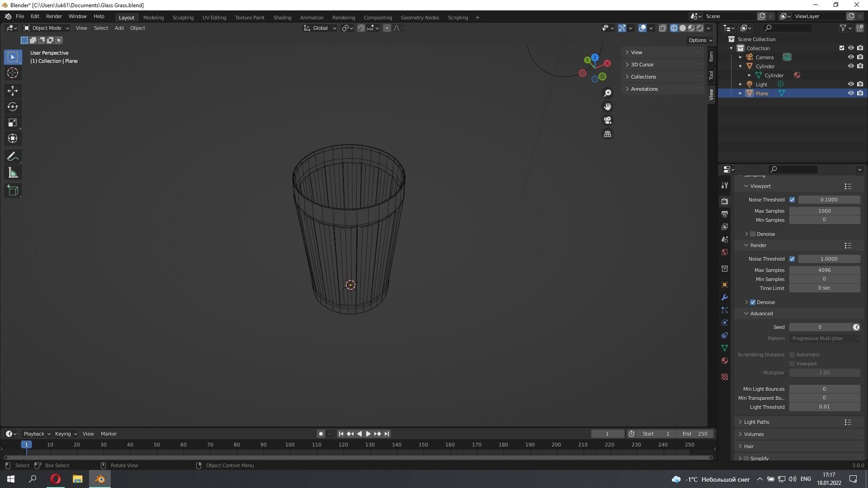Viewport: 868px width, 488px height.
Task: Disable Light in renders camera icon
Action: [x=860, y=84]
